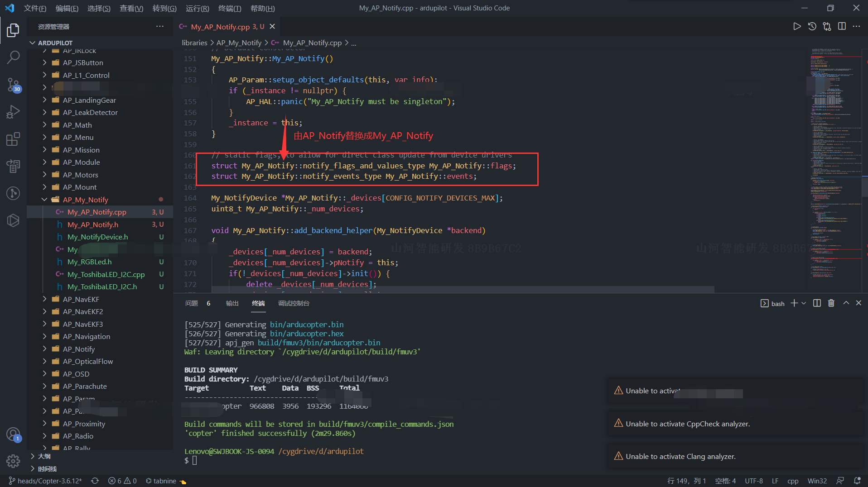Expand the AP_Notify folder
The width and height of the screenshot is (868, 487).
(x=100, y=349)
